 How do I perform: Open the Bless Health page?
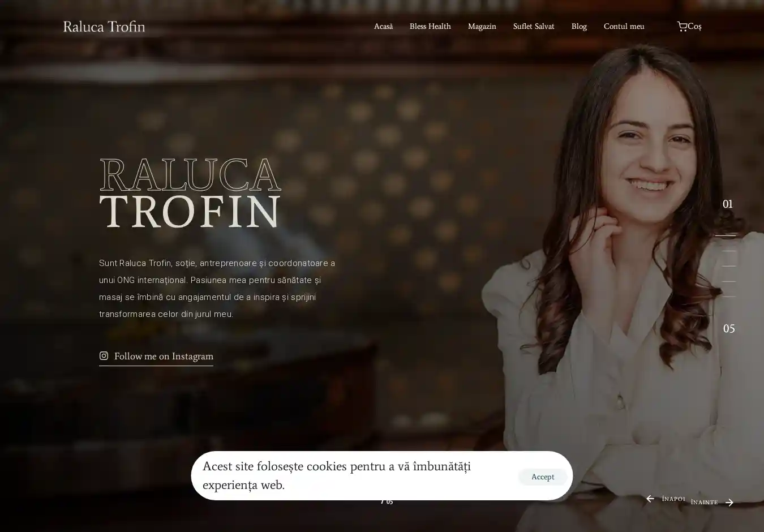tap(430, 27)
